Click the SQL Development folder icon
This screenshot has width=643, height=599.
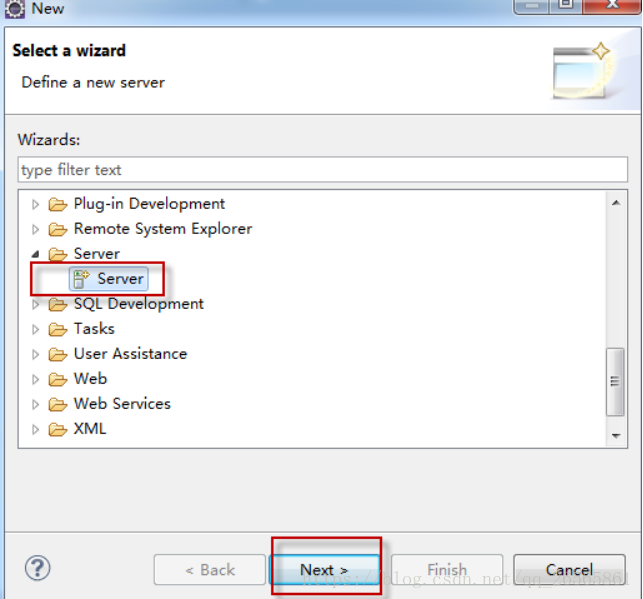[x=57, y=304]
